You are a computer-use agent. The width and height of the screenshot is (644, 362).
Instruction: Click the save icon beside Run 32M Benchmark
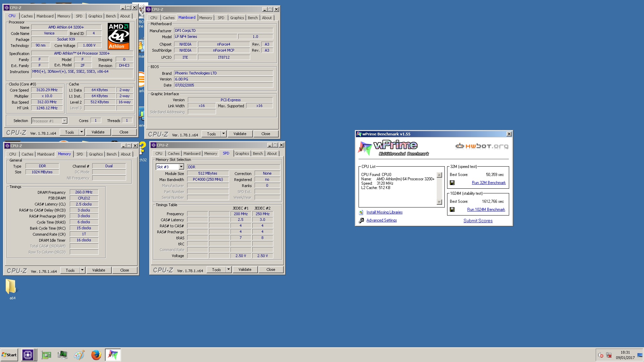(452, 183)
